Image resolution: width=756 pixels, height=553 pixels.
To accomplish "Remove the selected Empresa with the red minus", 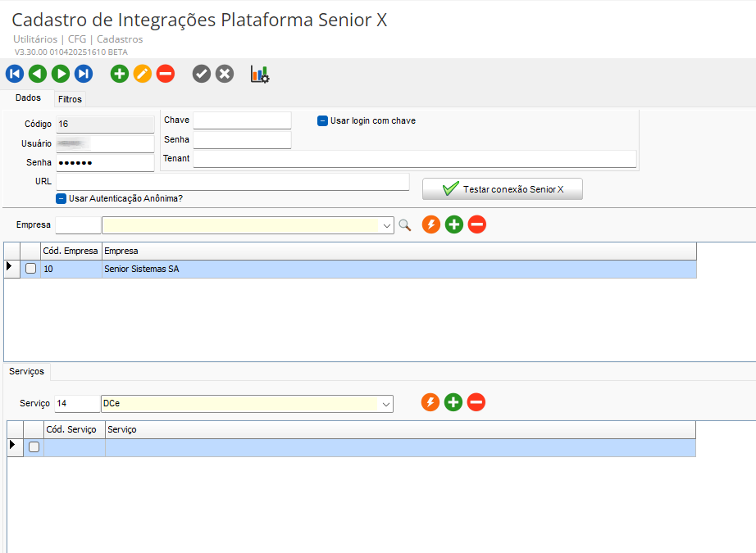I will coord(477,224).
